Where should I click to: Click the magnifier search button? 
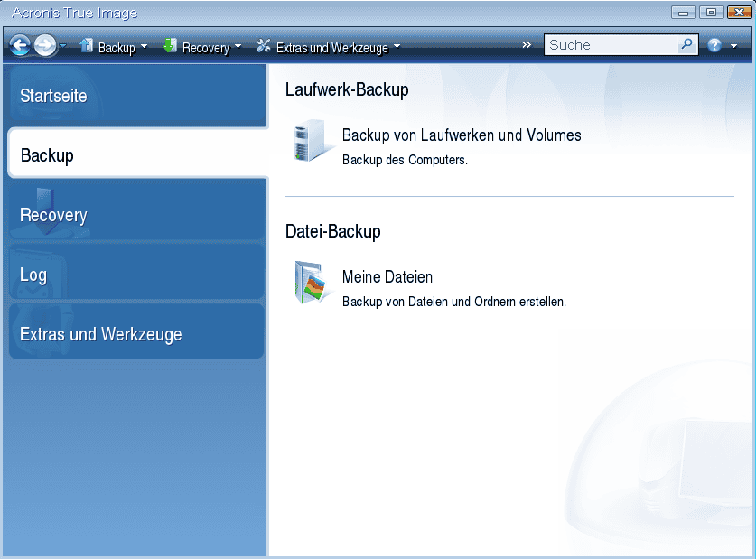point(687,45)
